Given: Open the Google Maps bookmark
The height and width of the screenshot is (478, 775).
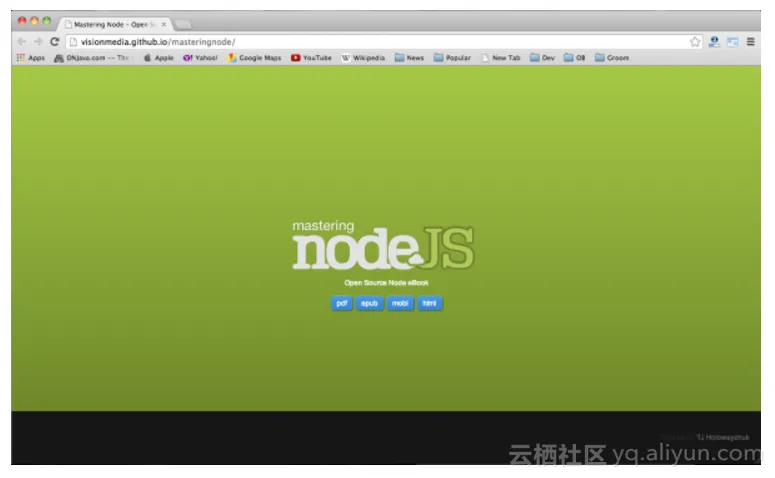Looking at the screenshot, I should click(255, 58).
